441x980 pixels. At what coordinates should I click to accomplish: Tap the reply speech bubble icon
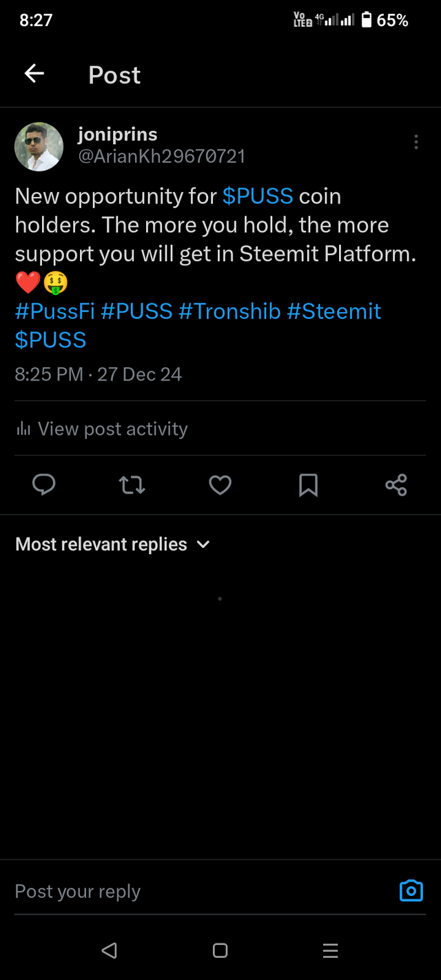[x=44, y=485]
